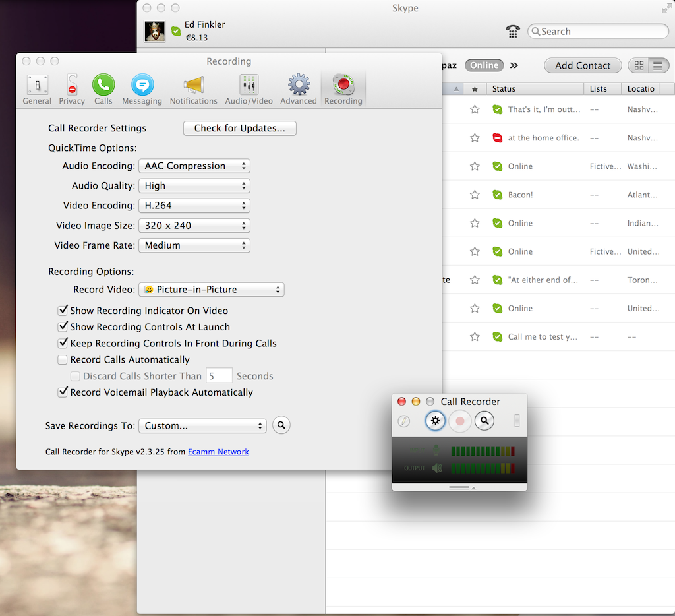Viewport: 675px width, 616px height.
Task: Click Add Contact button
Action: tap(583, 65)
